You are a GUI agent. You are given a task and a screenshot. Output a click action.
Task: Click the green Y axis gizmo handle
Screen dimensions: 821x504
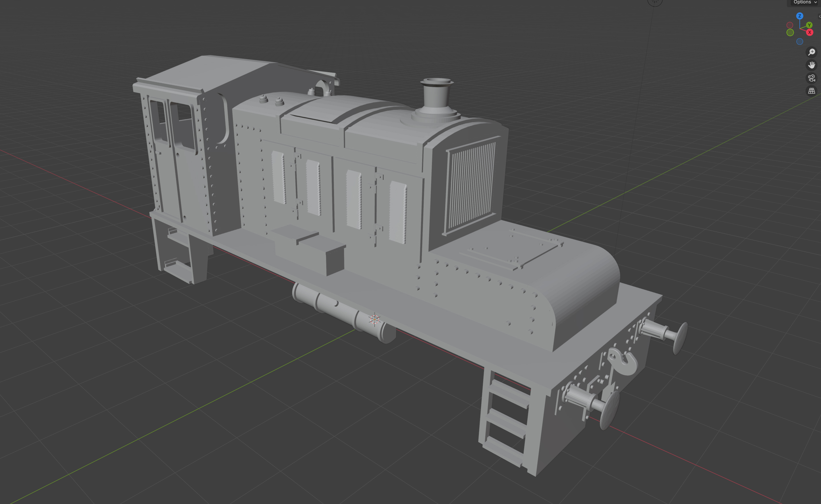click(809, 25)
